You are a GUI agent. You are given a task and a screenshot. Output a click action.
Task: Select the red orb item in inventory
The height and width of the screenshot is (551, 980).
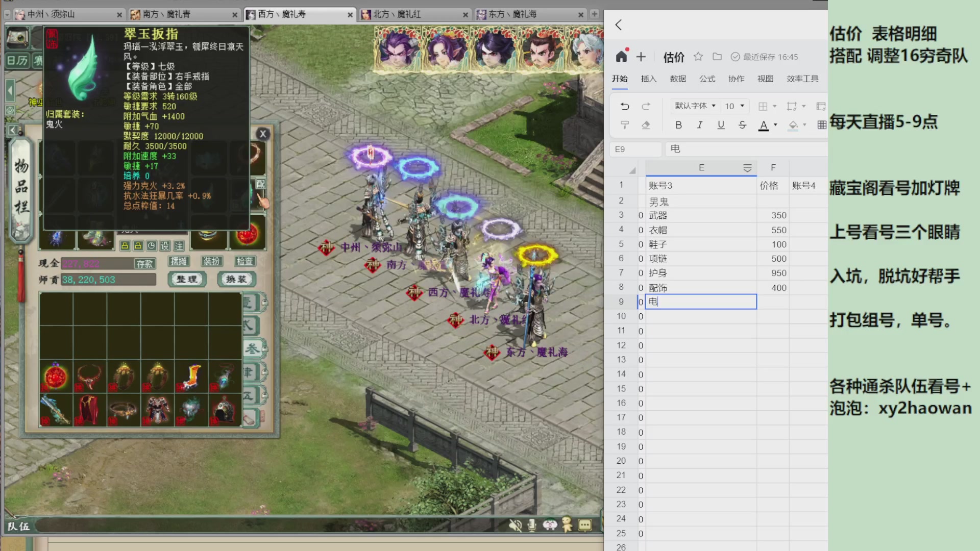(x=56, y=377)
